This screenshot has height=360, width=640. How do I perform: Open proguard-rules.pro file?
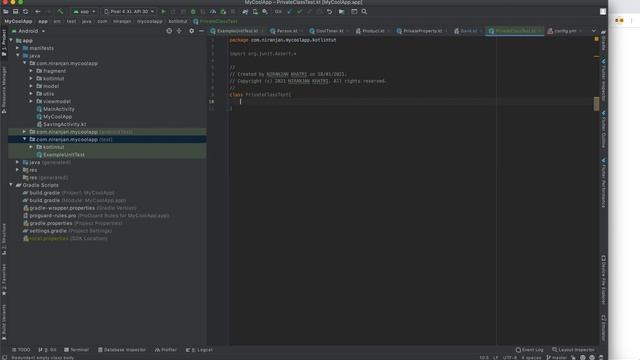tap(96, 216)
